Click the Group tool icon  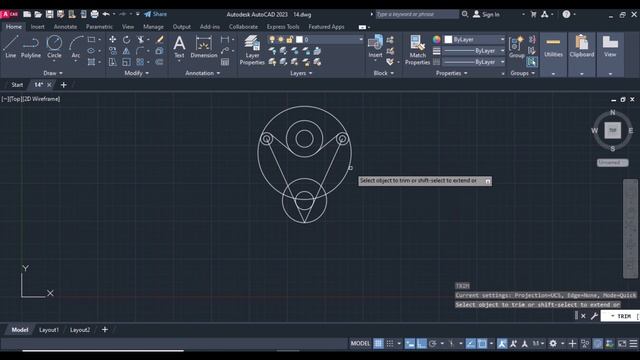click(516, 47)
